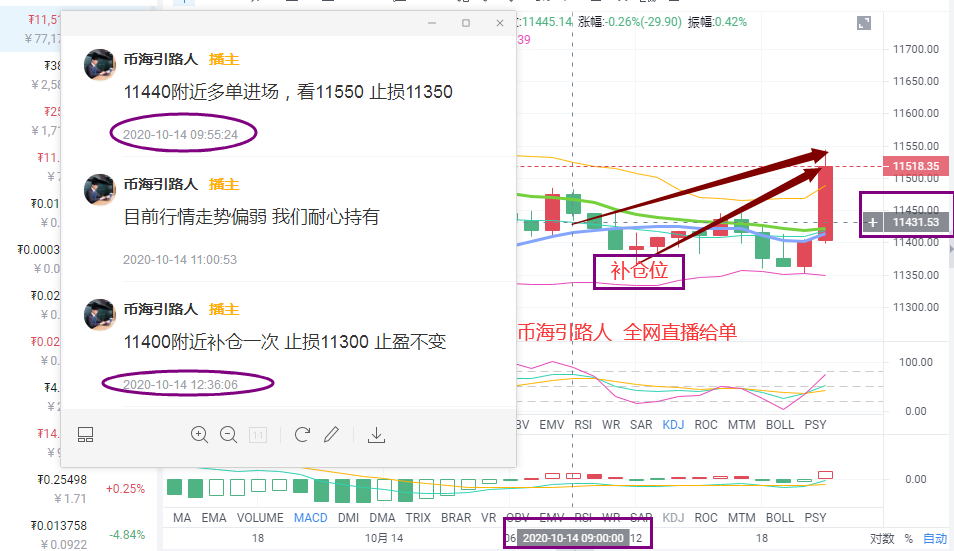This screenshot has width=954, height=551.
Task: Select the VR indicator tab
Action: coord(488,518)
